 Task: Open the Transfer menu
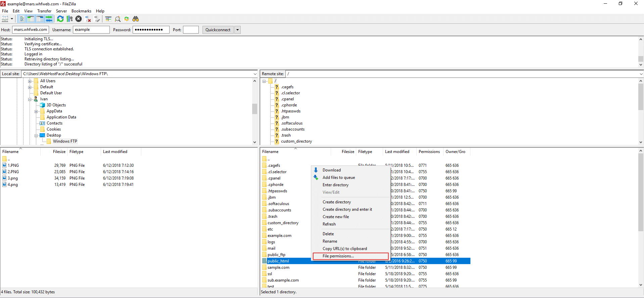pos(44,11)
